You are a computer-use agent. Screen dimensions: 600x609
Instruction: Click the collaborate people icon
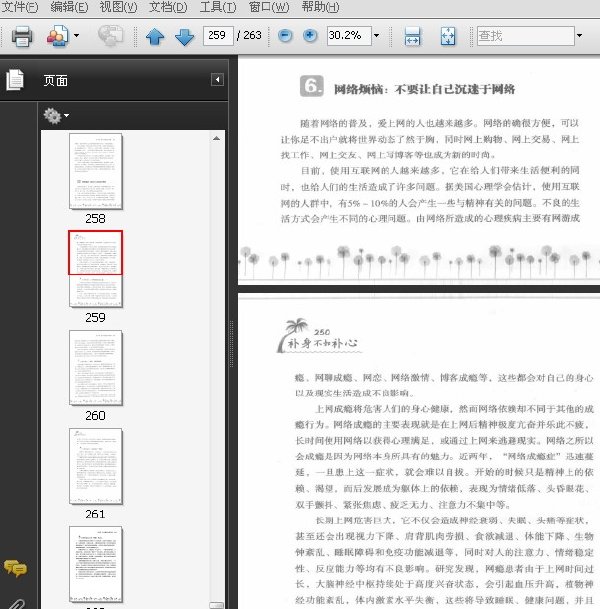(57, 36)
